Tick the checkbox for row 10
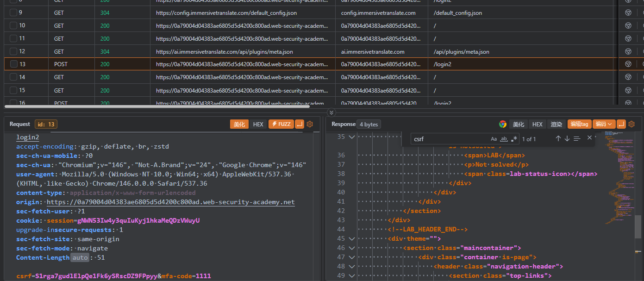Screen dimensions: 644x281 tap(13, 25)
